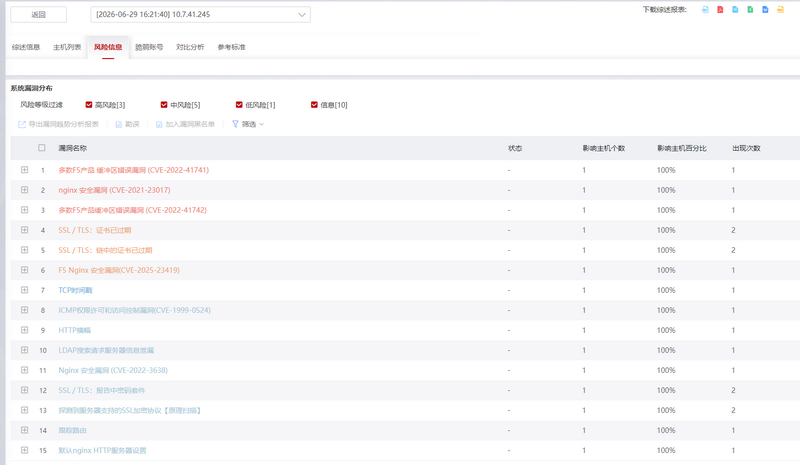
Task: Click the 加入漏洞黑名单 icon
Action: point(159,124)
